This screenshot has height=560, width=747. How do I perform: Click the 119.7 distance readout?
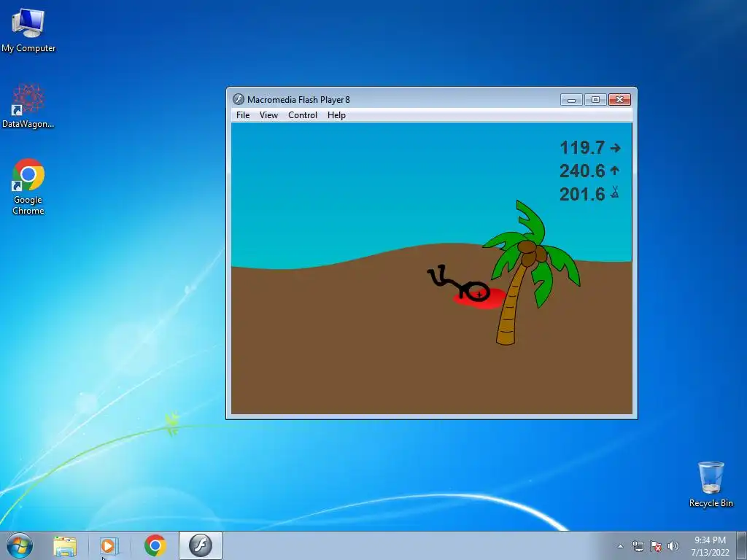[x=582, y=147]
